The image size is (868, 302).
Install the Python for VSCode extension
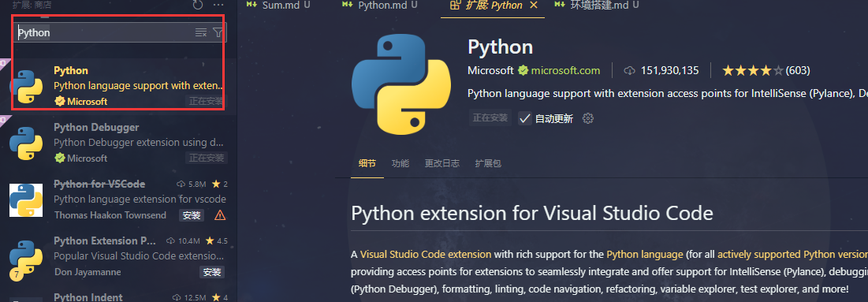[x=192, y=215]
